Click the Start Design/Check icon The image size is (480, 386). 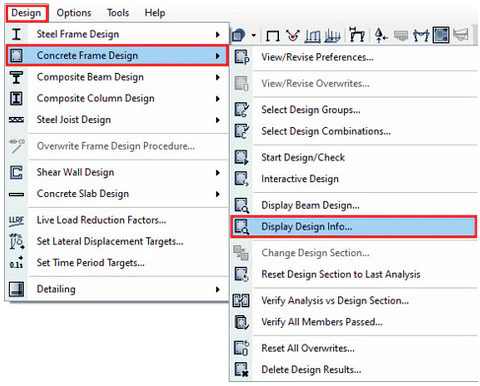tap(242, 157)
